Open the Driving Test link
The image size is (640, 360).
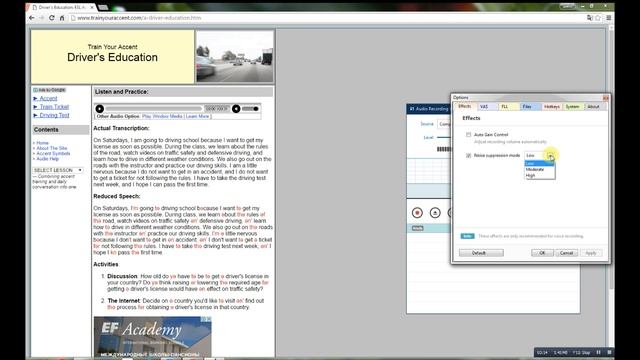click(54, 116)
